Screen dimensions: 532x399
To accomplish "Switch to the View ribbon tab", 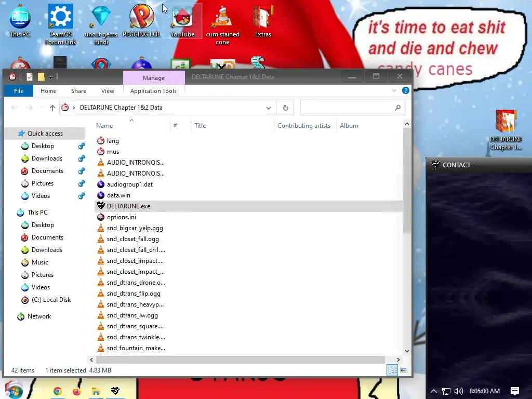I will click(x=108, y=91).
